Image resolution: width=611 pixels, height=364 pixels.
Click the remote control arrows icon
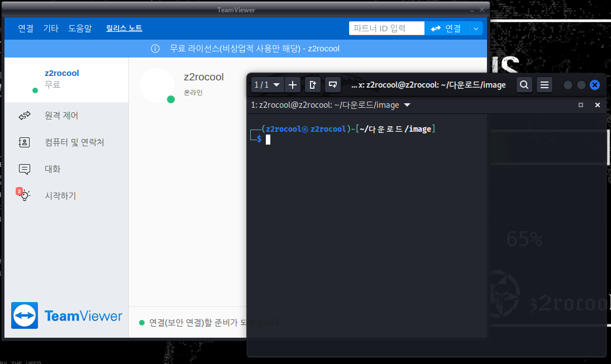[25, 116]
